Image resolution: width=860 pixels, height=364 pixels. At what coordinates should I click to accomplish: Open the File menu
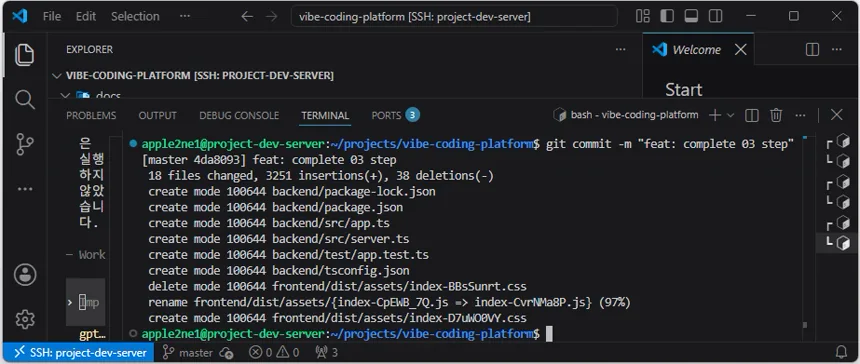(x=52, y=16)
